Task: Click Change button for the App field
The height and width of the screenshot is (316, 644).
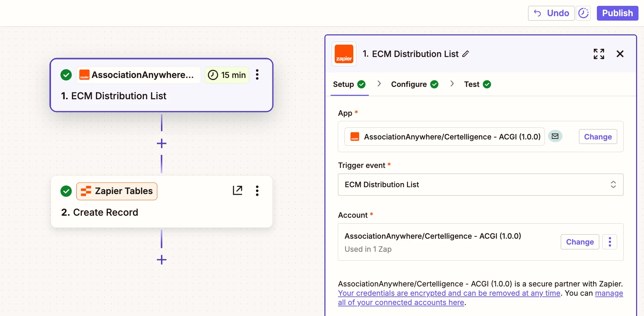Action: point(598,137)
